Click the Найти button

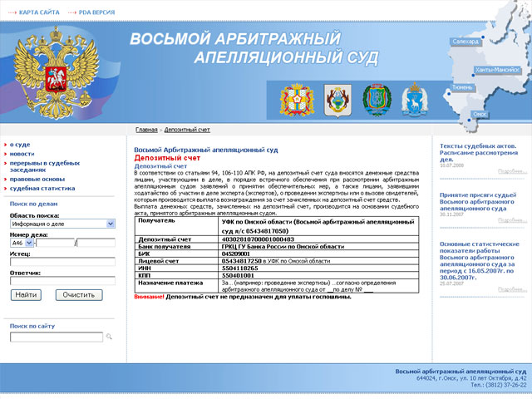(26, 295)
